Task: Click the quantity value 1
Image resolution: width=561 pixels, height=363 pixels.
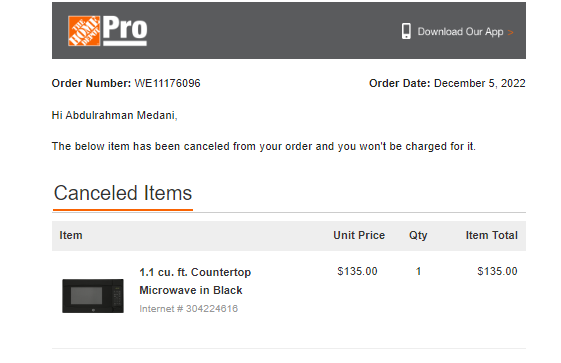Action: pos(418,271)
